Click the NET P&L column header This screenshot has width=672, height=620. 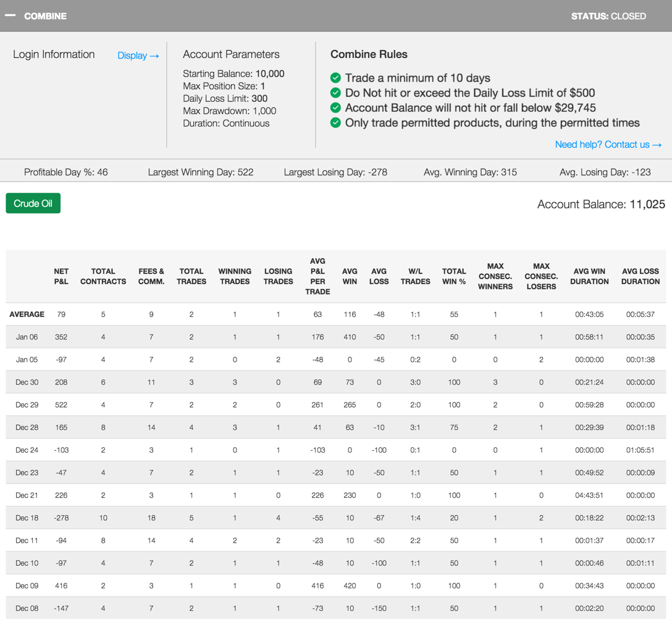coord(61,276)
